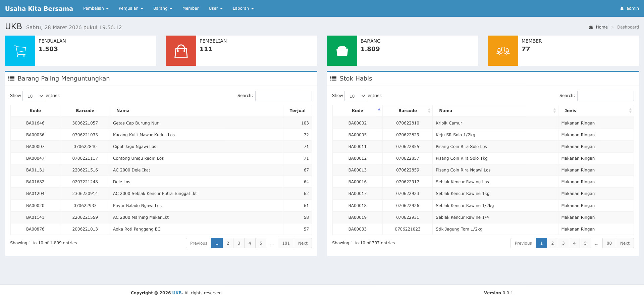Click the orange Member people icon
The image size is (644, 301).
coord(503,51)
